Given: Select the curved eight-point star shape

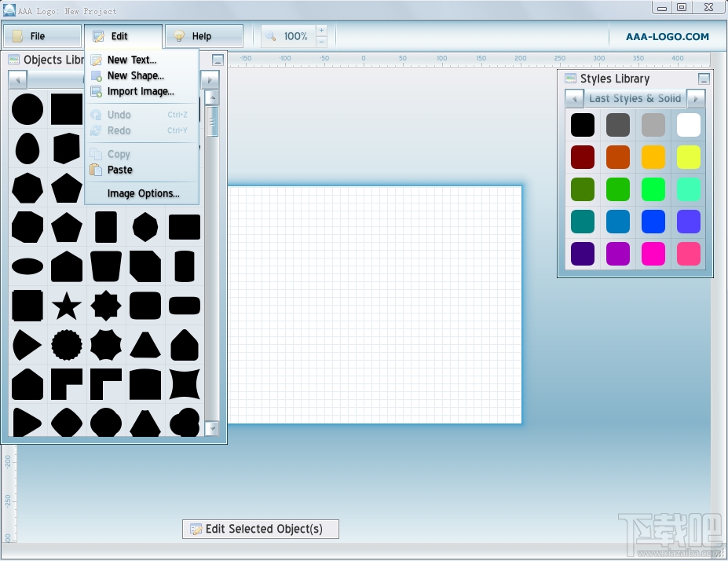Looking at the screenshot, I should tap(106, 345).
